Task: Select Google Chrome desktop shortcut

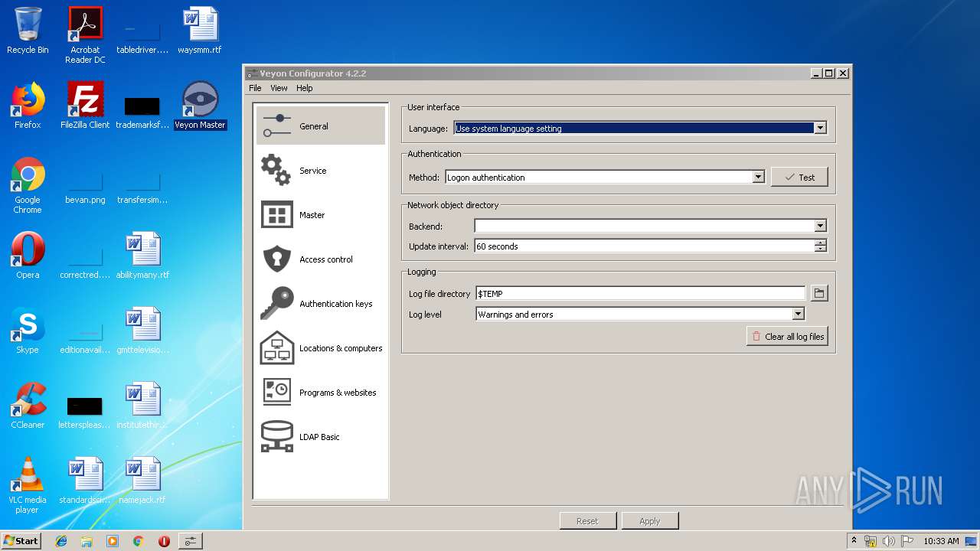Action: pyautogui.click(x=28, y=186)
